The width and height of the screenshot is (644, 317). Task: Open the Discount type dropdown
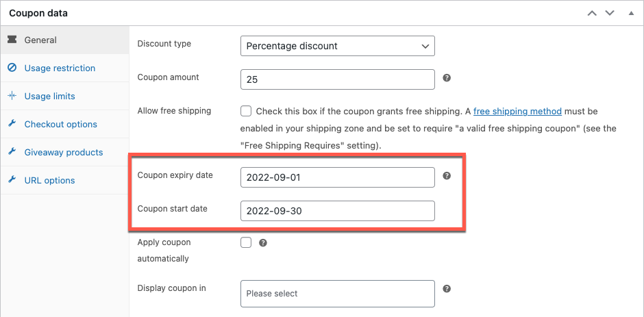click(x=338, y=46)
